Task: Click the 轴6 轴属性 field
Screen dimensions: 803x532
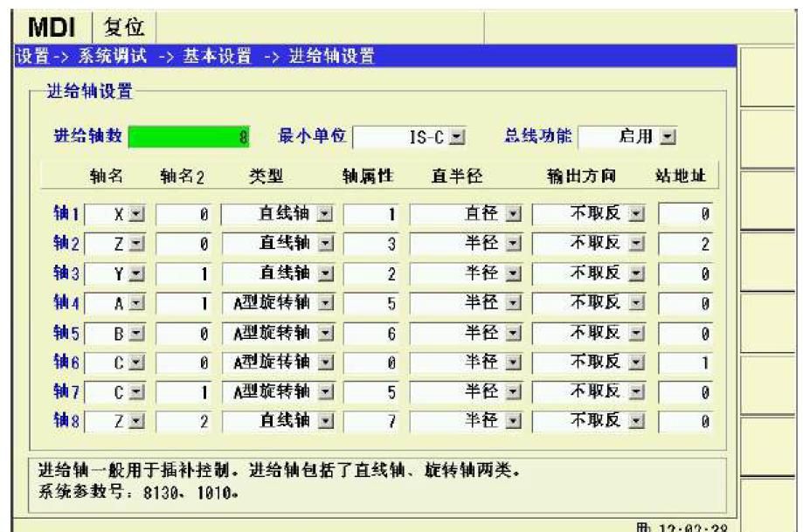Action: pyautogui.click(x=372, y=363)
